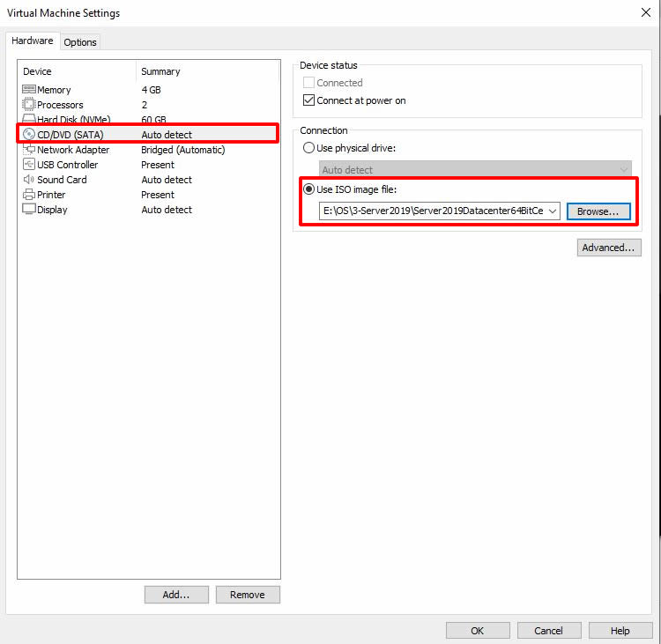Click the Summary column header

207,71
